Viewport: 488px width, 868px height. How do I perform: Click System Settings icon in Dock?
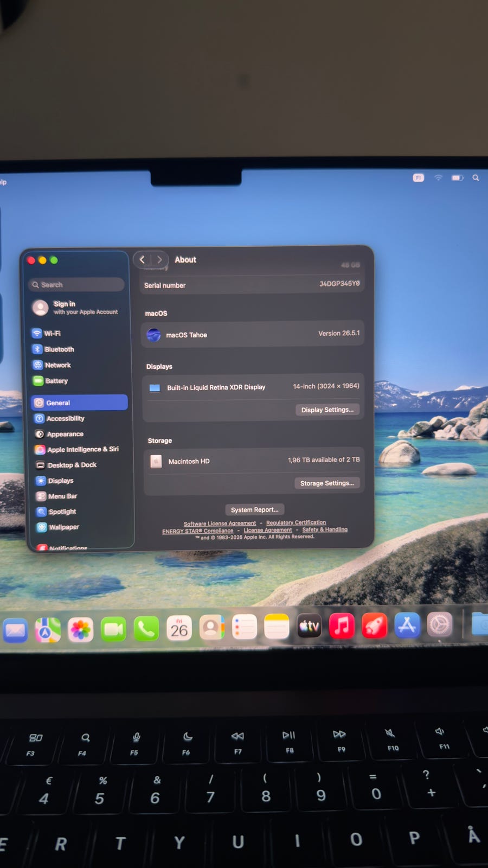440,625
